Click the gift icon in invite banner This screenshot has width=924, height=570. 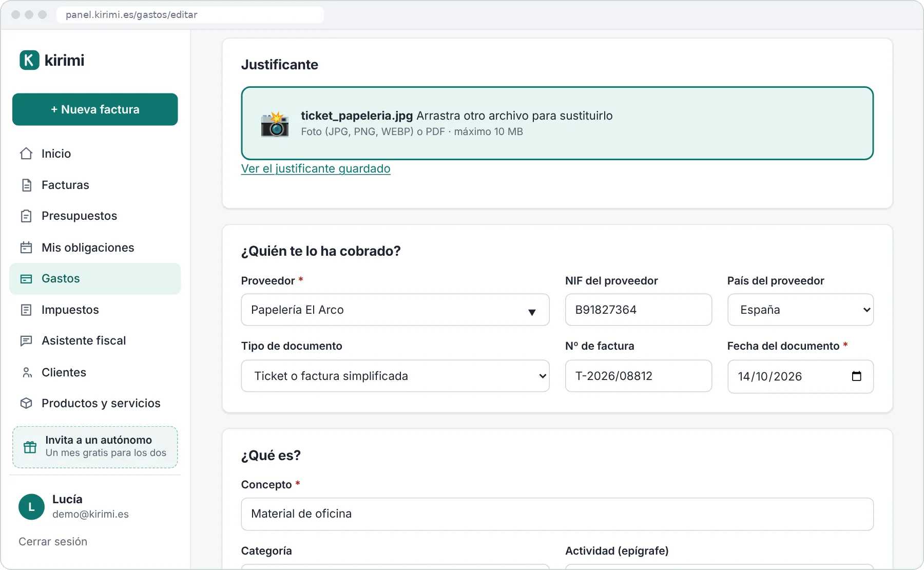coord(30,447)
